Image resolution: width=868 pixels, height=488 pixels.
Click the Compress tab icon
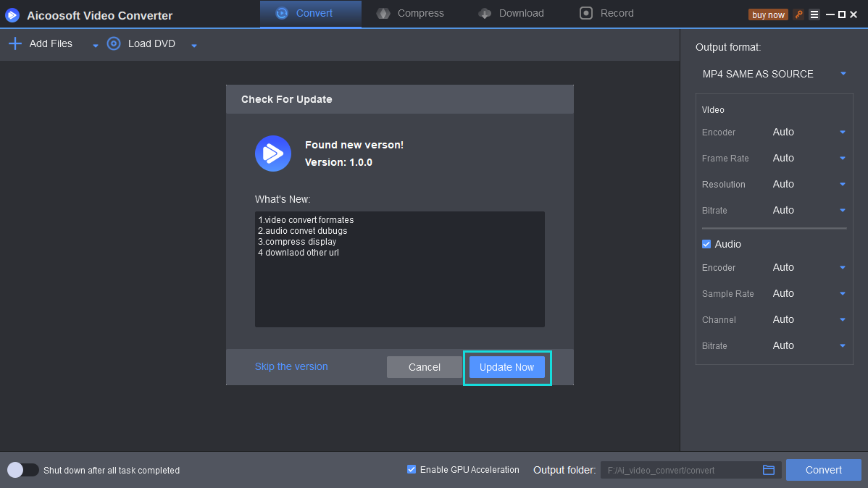click(383, 13)
